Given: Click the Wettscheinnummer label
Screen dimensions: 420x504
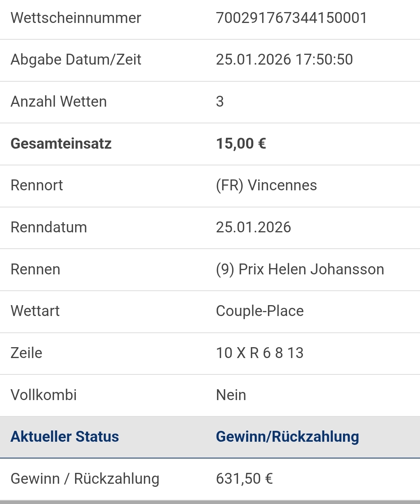Looking at the screenshot, I should click(76, 18).
